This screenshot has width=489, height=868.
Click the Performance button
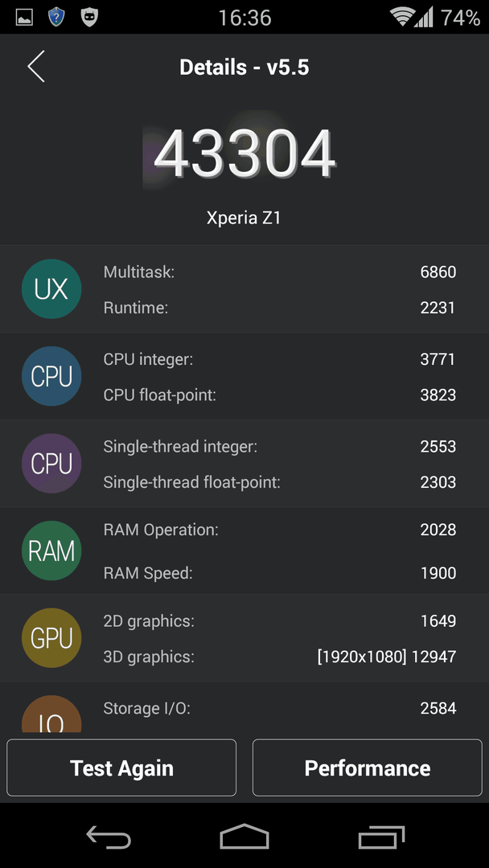click(x=368, y=768)
